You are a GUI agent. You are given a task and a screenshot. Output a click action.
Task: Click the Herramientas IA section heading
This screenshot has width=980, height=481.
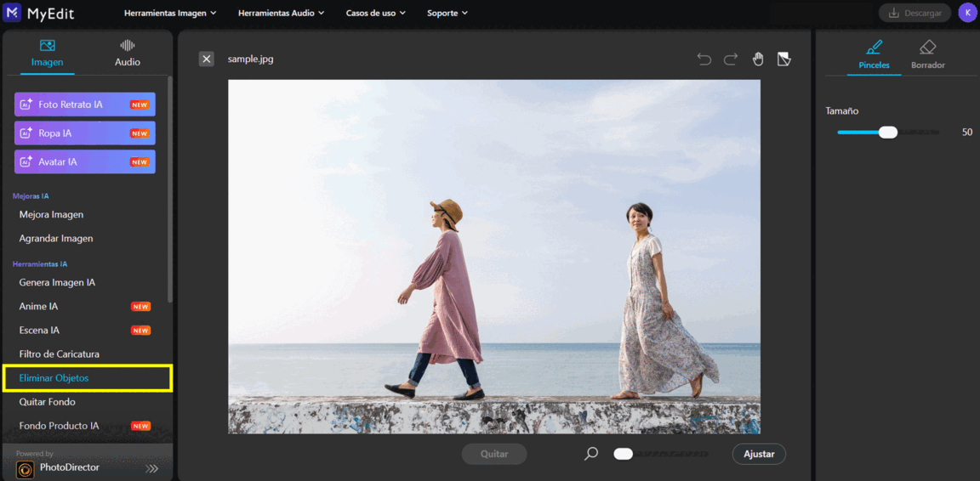[40, 264]
